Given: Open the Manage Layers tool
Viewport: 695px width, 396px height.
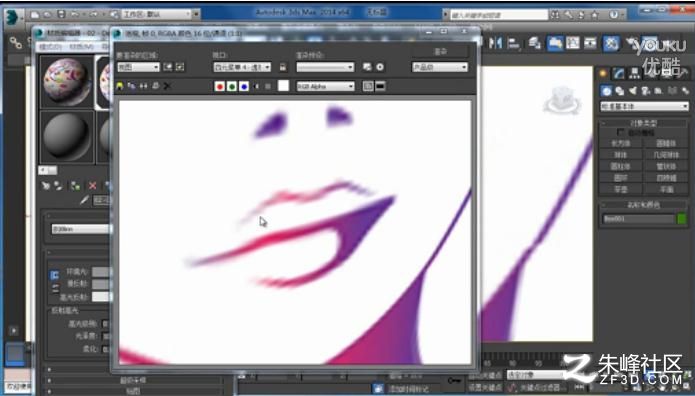Looking at the screenshot, I should click(534, 43).
